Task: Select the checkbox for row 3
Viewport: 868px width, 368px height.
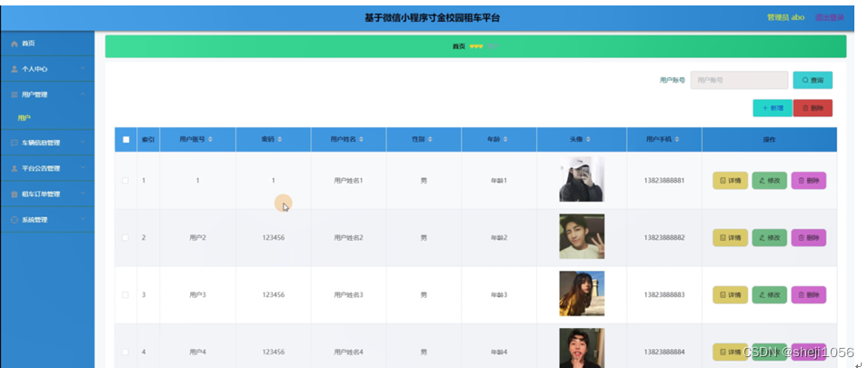Action: (x=125, y=294)
